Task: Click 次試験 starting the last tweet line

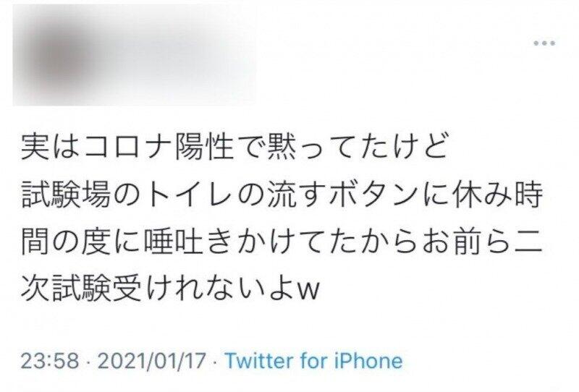Action: click(x=66, y=289)
